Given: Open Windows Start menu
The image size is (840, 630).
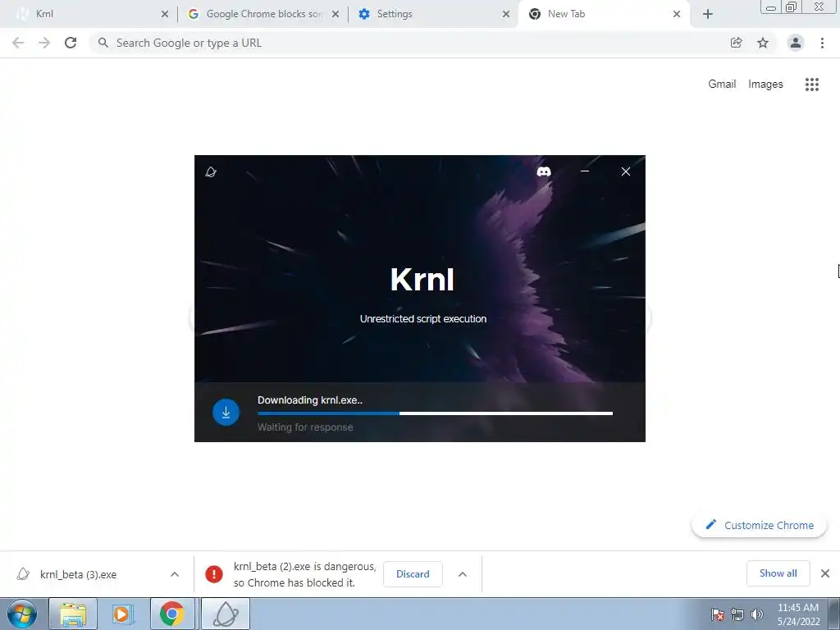Looking at the screenshot, I should tap(21, 614).
